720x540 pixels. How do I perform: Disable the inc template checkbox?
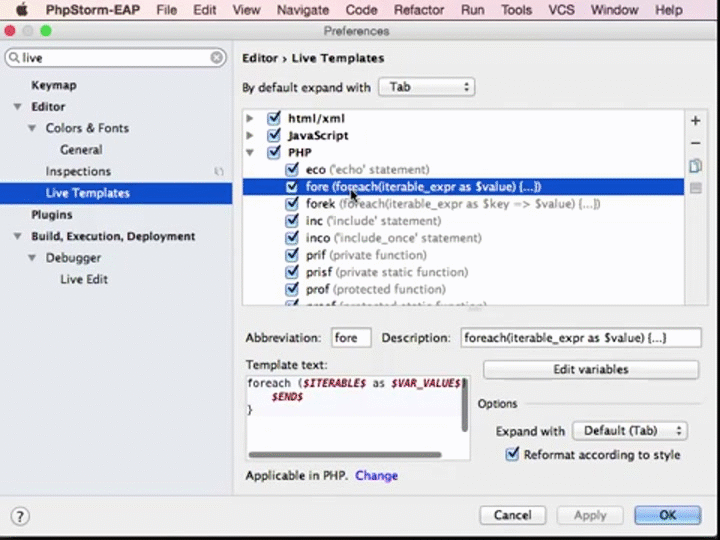[x=292, y=221]
